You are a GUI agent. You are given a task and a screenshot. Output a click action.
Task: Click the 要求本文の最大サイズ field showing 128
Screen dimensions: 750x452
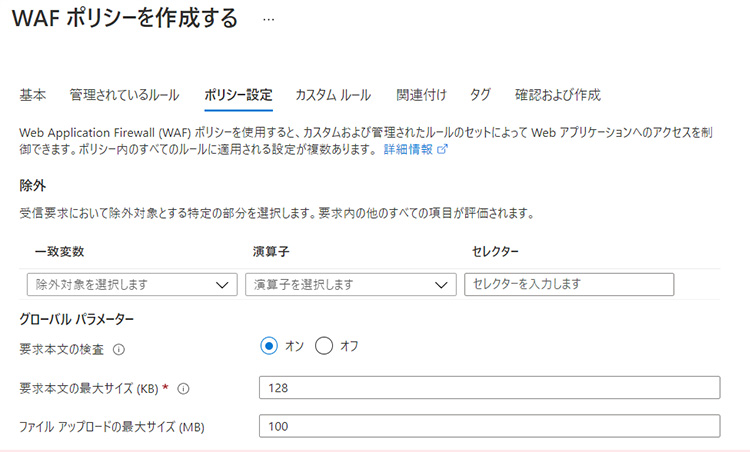[x=489, y=388]
